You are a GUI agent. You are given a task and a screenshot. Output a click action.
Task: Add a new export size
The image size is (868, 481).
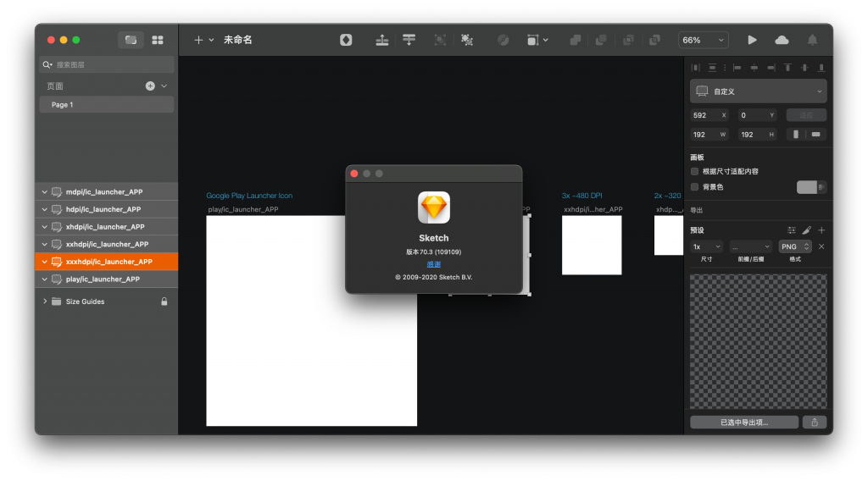(821, 230)
